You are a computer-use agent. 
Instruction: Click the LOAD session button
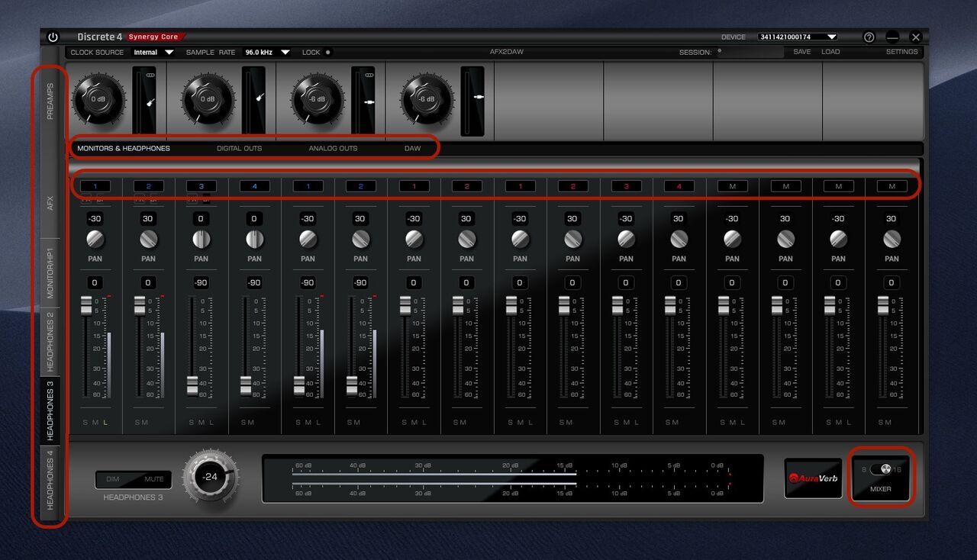coord(830,52)
